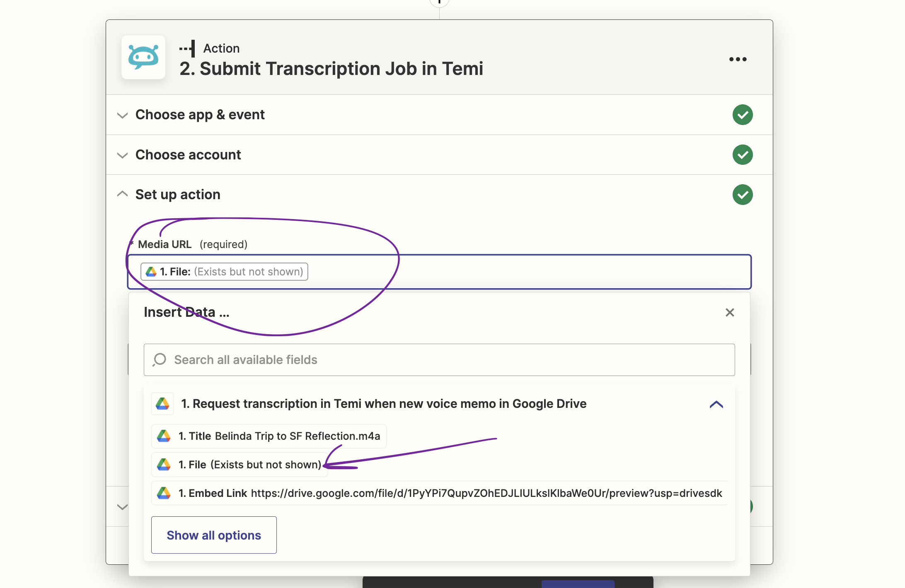The image size is (905, 588).
Task: Click the Google Drive icon beside Embed Link
Action: click(164, 493)
